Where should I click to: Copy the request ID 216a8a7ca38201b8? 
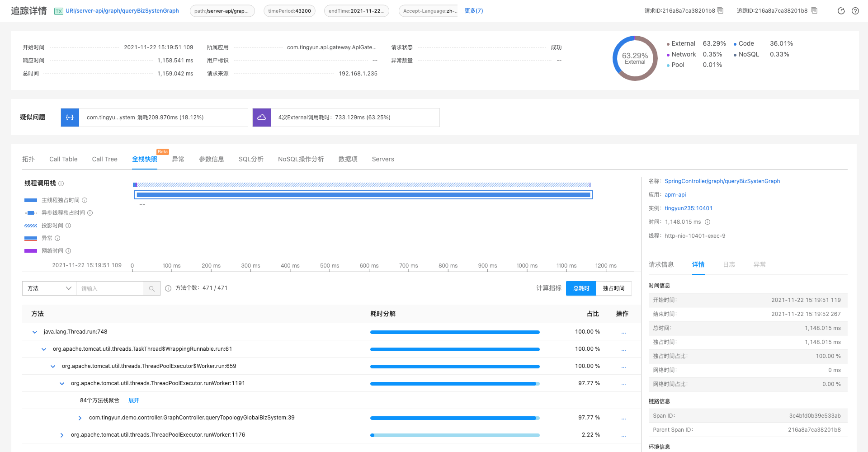coord(720,10)
